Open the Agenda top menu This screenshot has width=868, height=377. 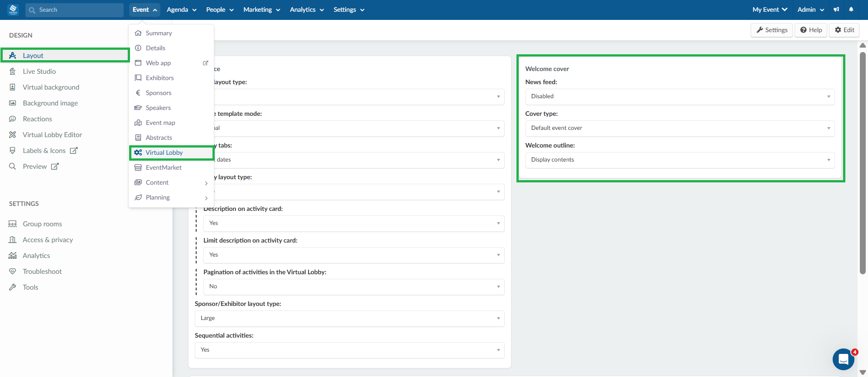point(181,10)
